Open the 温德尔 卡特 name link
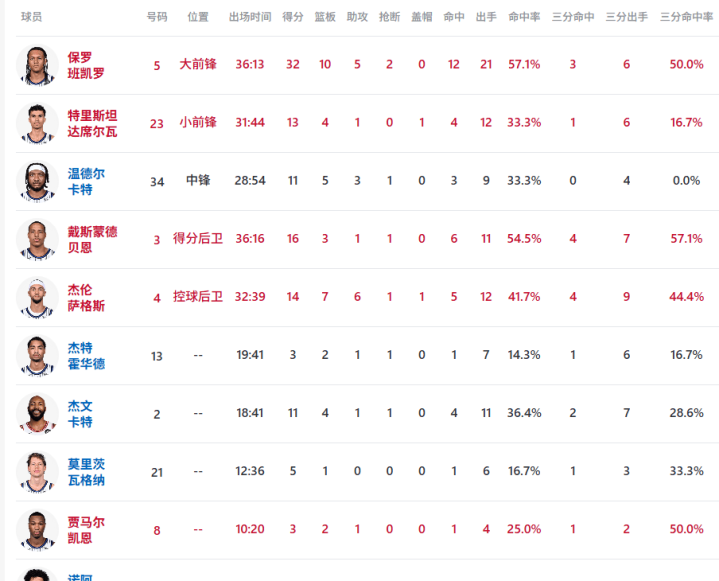The height and width of the screenshot is (581, 719). [x=86, y=181]
